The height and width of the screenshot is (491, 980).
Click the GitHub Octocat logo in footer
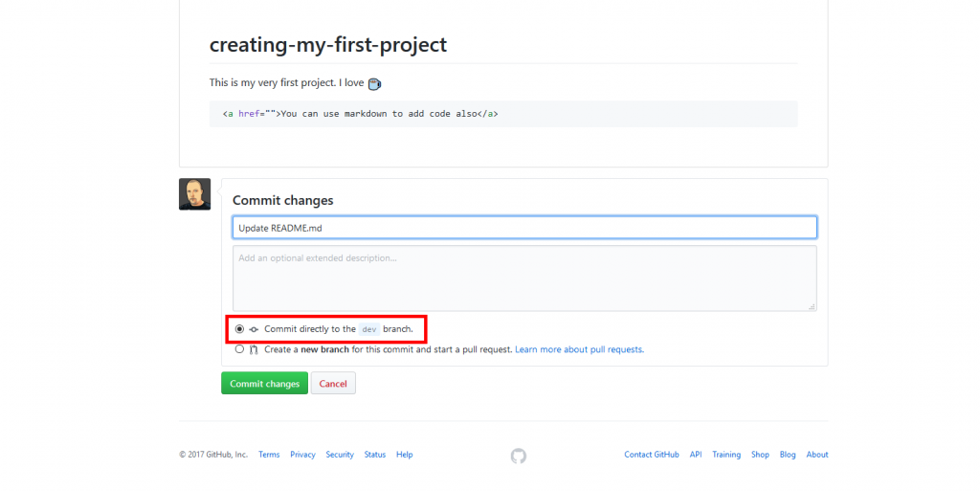[518, 456]
